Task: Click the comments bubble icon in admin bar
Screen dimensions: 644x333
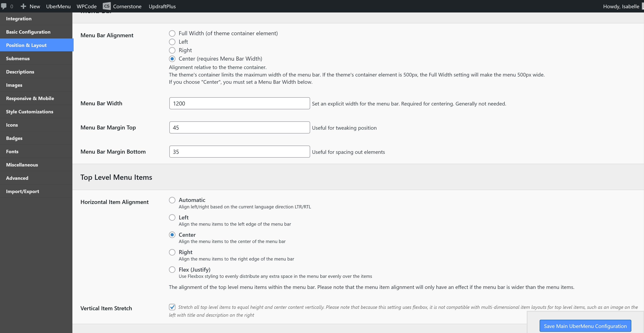Action: (4, 6)
